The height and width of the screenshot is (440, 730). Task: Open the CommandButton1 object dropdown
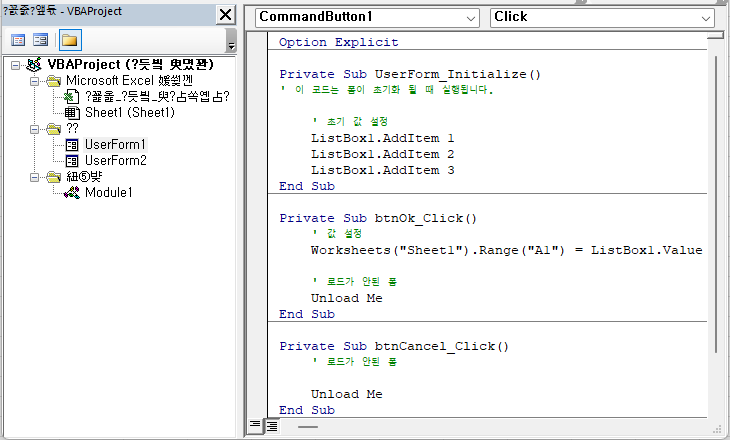pyautogui.click(x=471, y=18)
